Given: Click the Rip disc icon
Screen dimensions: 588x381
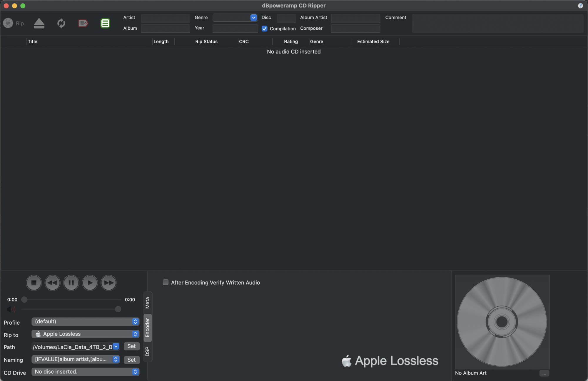Looking at the screenshot, I should click(8, 23).
